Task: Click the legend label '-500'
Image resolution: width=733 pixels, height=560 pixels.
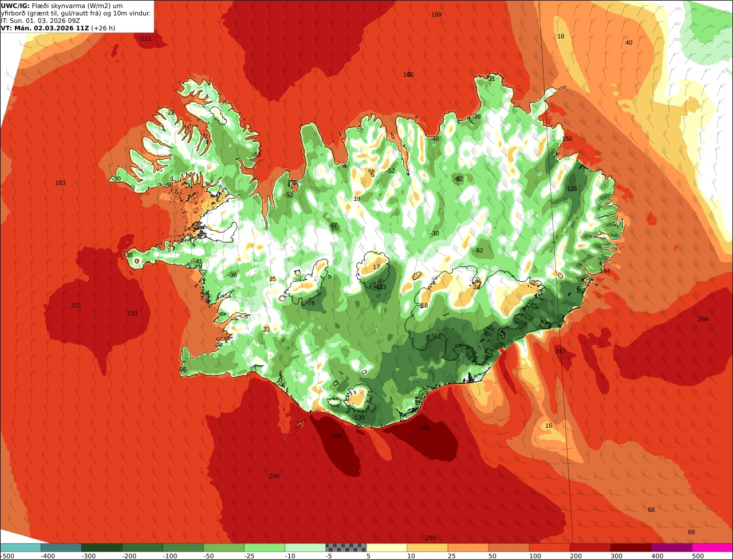Action: (x=7, y=555)
